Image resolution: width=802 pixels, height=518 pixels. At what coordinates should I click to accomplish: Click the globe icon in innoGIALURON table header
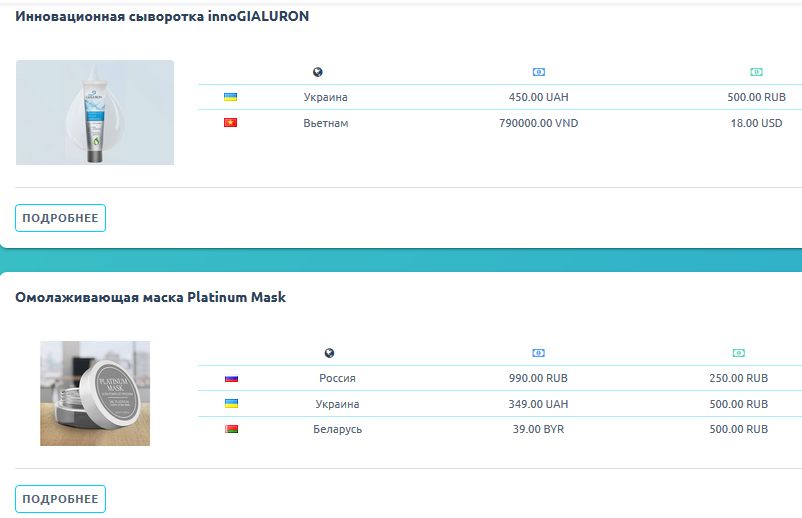click(318, 72)
